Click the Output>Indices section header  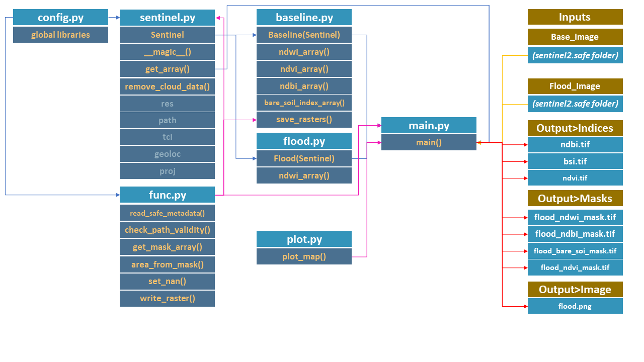coord(575,128)
